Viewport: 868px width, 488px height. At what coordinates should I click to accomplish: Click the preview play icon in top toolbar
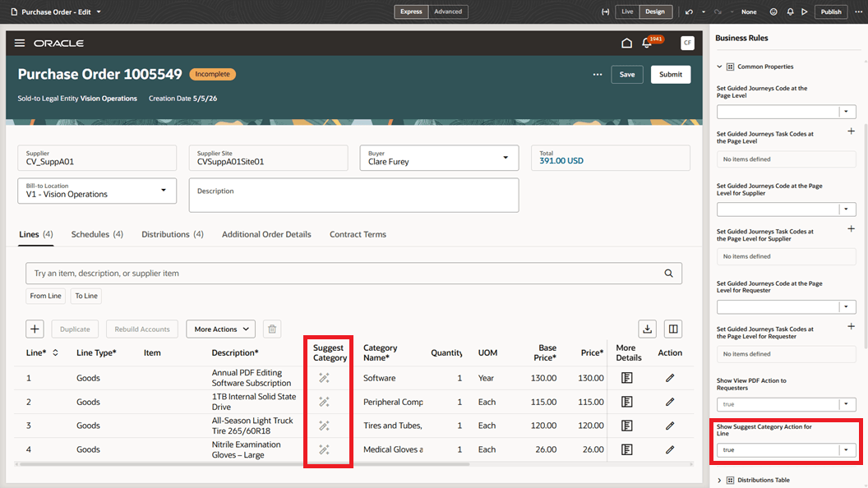click(805, 12)
